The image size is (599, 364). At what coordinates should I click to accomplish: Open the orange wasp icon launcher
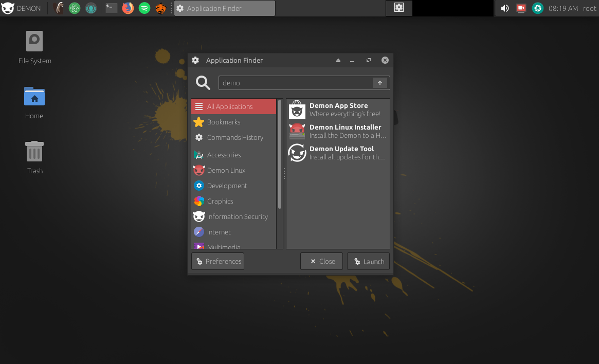coord(161,8)
